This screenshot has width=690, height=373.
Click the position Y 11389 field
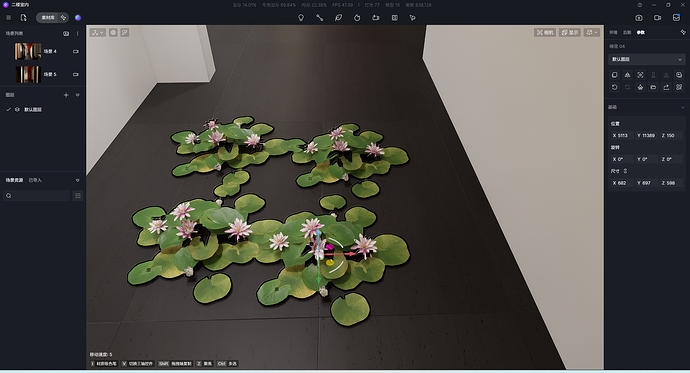tap(646, 135)
